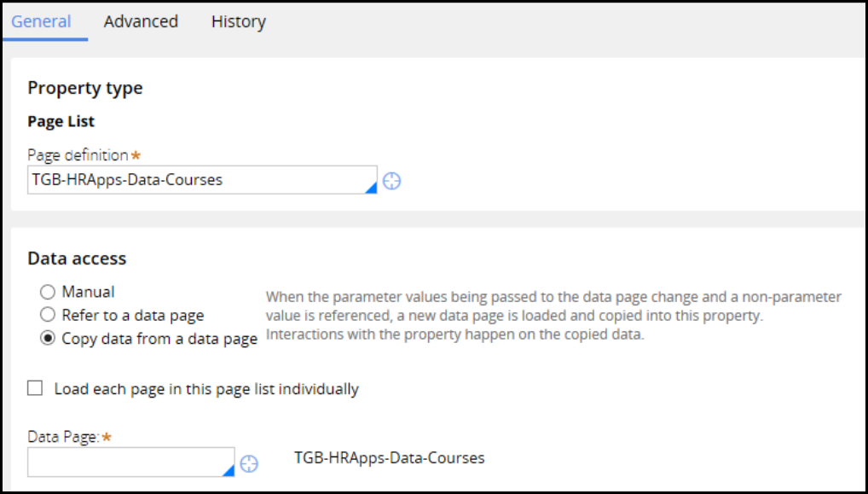Expand the Page definition autocomplete arrow
Image resolution: width=868 pixels, height=494 pixels.
[371, 188]
